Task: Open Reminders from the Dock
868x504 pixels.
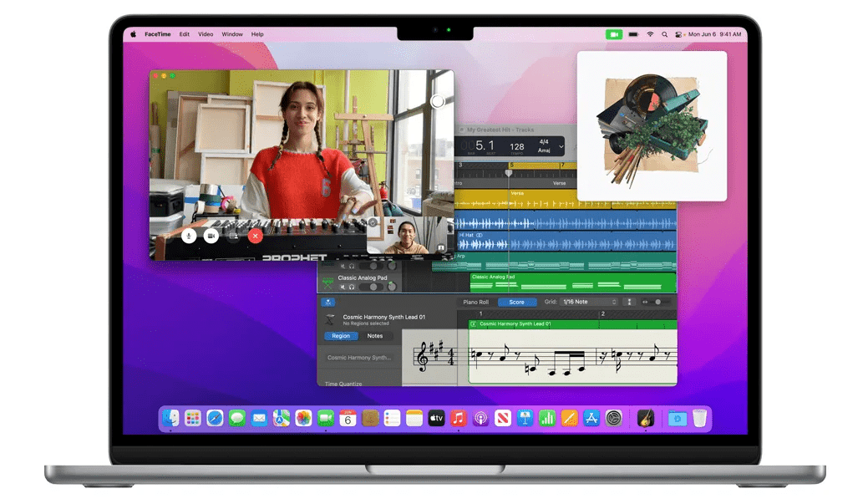Action: [392, 418]
